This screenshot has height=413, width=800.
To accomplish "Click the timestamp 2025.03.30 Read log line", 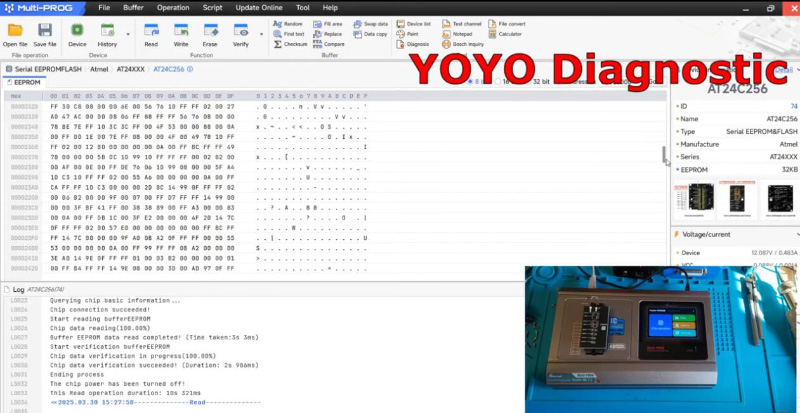I will pos(156,402).
